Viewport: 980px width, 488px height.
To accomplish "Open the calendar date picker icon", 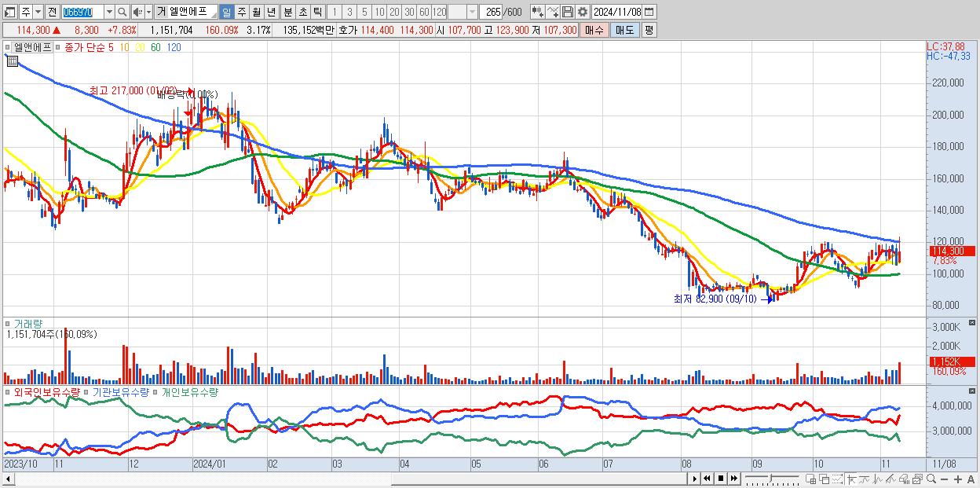I will [649, 12].
